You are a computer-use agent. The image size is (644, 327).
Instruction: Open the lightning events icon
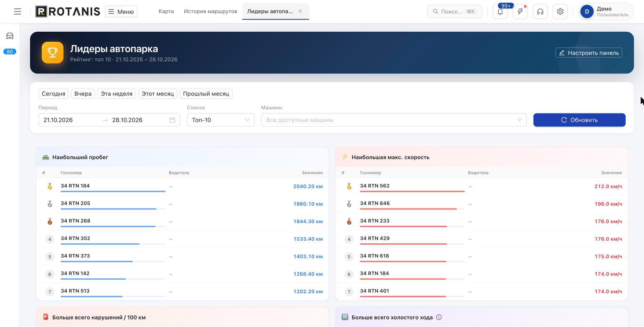(x=520, y=12)
